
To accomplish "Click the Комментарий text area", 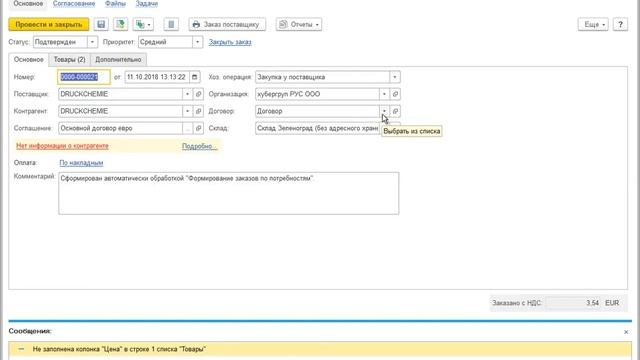I will coord(229,193).
